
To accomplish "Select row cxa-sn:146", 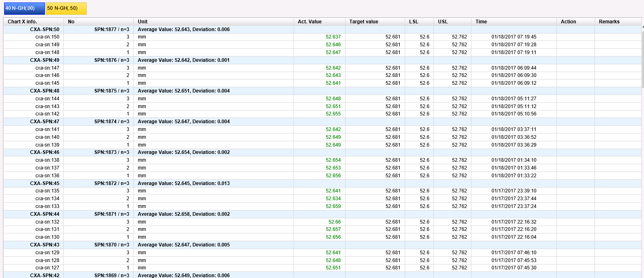I will (322, 75).
